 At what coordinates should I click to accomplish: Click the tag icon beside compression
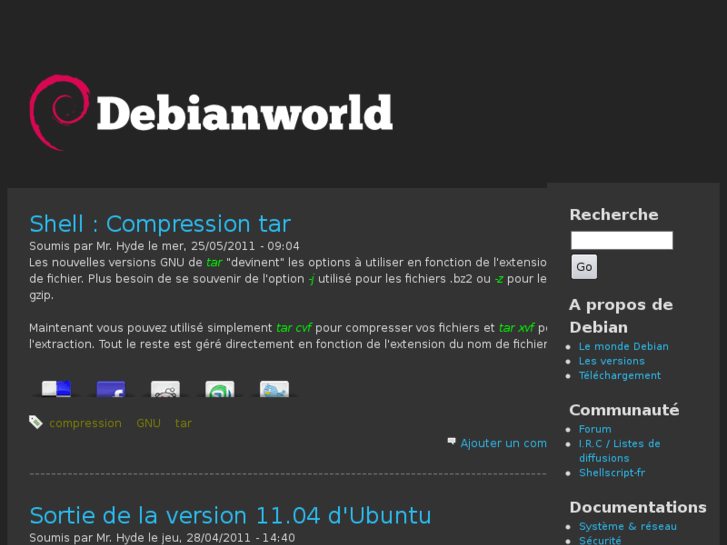[x=36, y=422]
